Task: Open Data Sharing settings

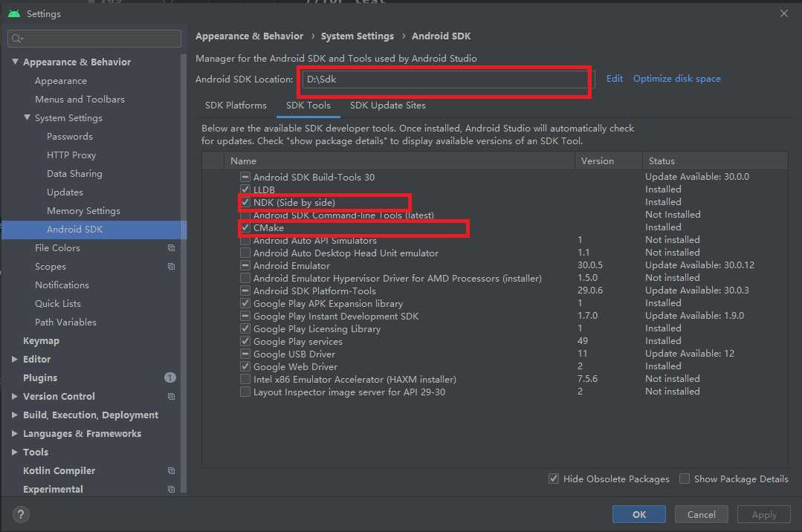Action: (x=74, y=173)
